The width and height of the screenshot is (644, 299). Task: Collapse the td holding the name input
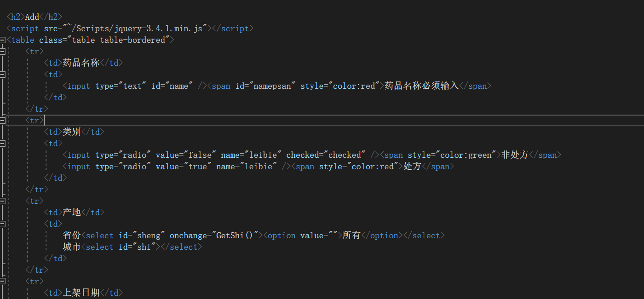3,75
